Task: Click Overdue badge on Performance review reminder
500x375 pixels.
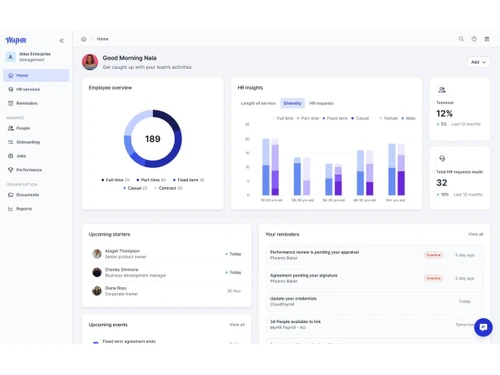Action: [433, 255]
